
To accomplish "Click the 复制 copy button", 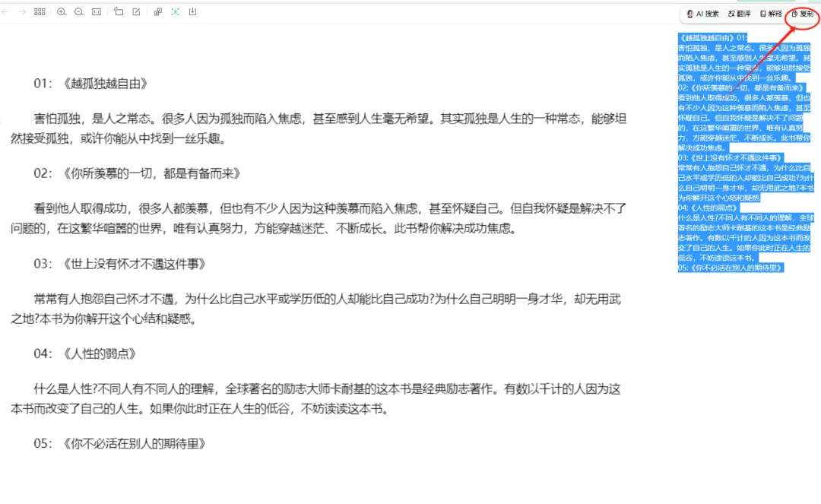I will 803,14.
